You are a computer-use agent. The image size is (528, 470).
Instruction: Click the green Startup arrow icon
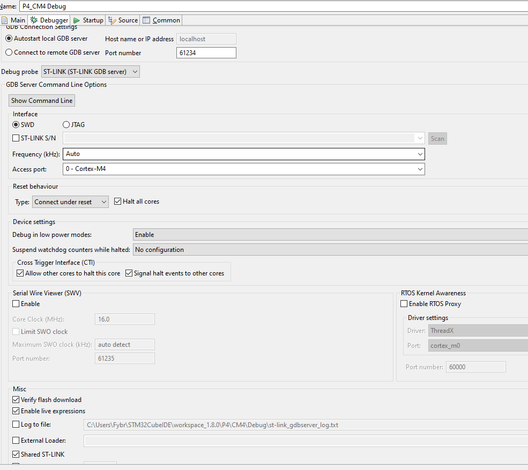[77, 21]
